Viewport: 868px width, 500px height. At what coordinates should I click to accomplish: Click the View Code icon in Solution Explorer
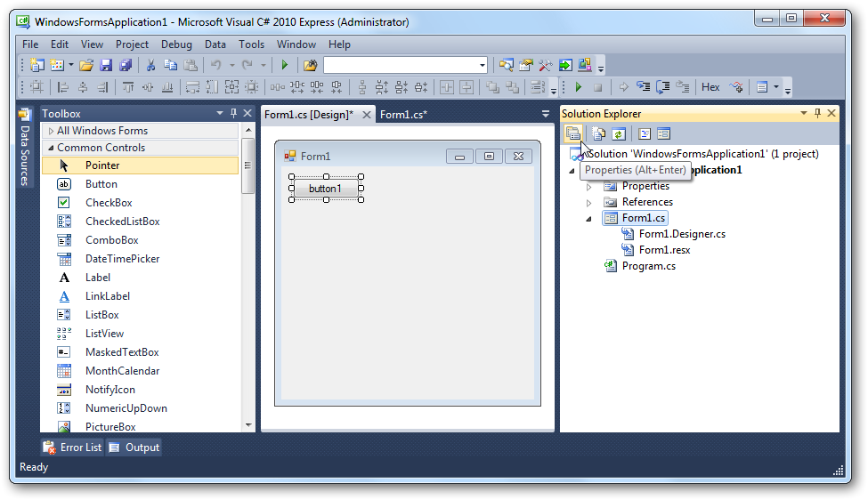tap(645, 134)
